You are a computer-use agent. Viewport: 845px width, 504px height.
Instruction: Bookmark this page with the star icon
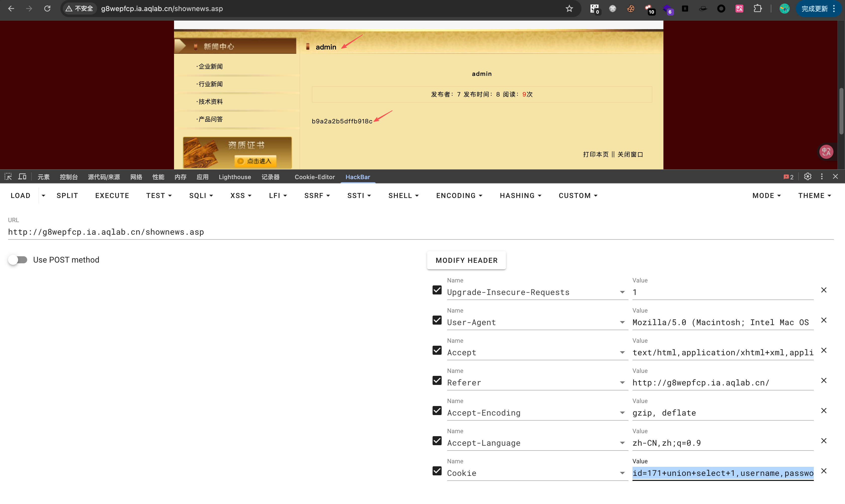point(569,9)
